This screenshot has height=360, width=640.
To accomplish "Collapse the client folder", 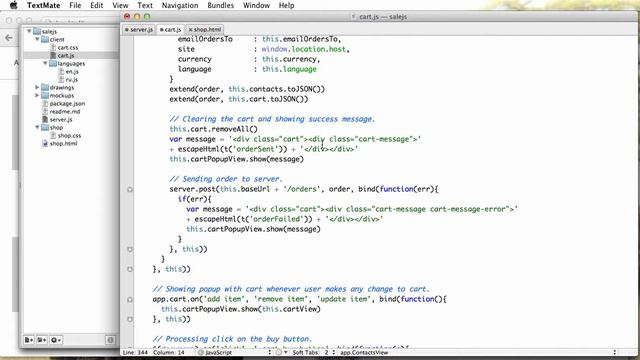I will (x=37, y=39).
